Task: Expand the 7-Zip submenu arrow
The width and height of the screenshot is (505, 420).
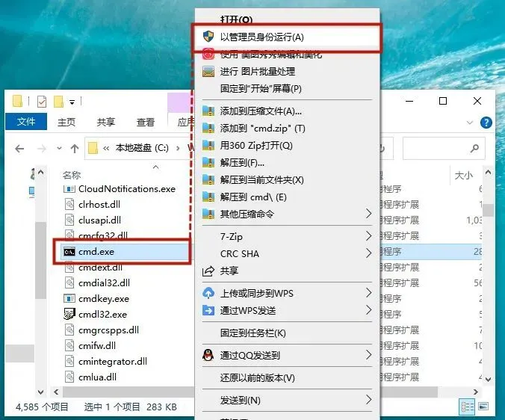Action: (x=369, y=236)
